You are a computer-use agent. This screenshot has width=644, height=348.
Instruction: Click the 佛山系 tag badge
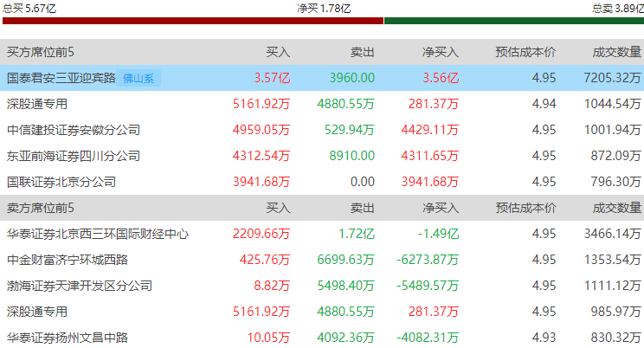coord(138,78)
